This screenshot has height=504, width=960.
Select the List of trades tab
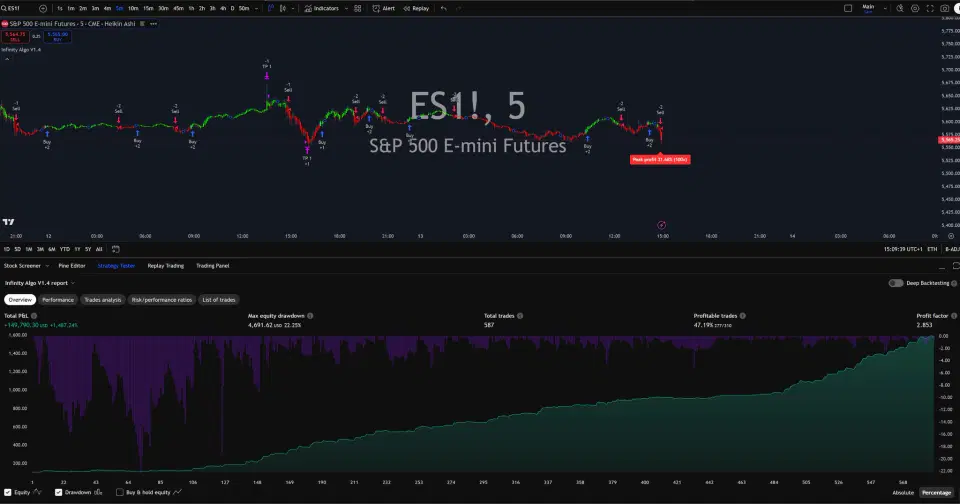219,299
